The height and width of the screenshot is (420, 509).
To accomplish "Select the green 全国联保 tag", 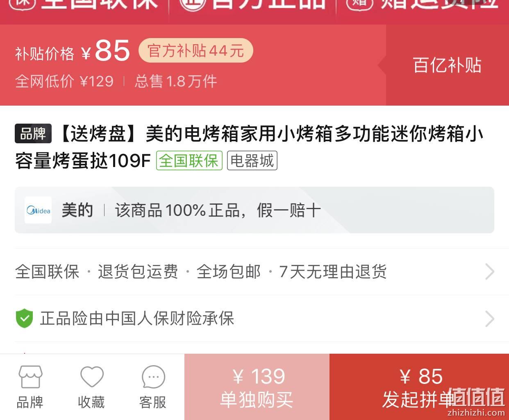I will pyautogui.click(x=189, y=160).
